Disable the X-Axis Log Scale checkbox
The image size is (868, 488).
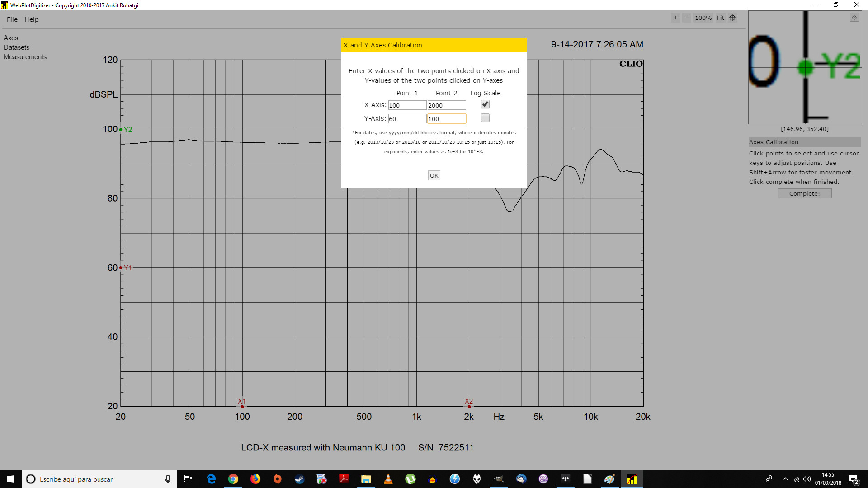[x=485, y=104]
